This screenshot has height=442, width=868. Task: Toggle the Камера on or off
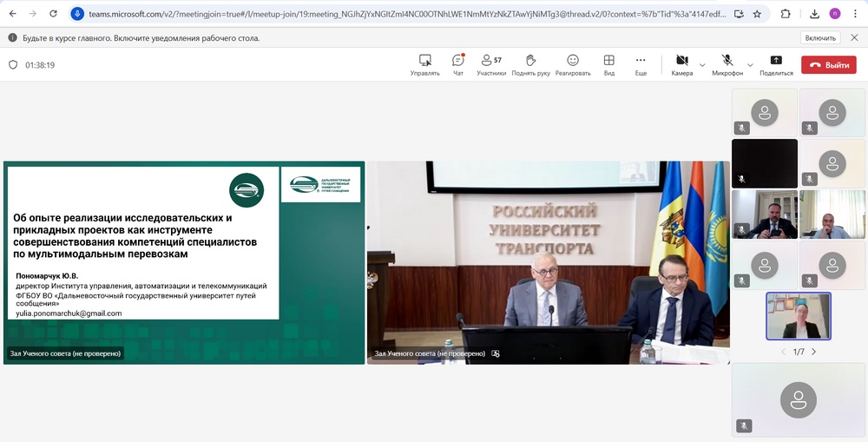682,65
